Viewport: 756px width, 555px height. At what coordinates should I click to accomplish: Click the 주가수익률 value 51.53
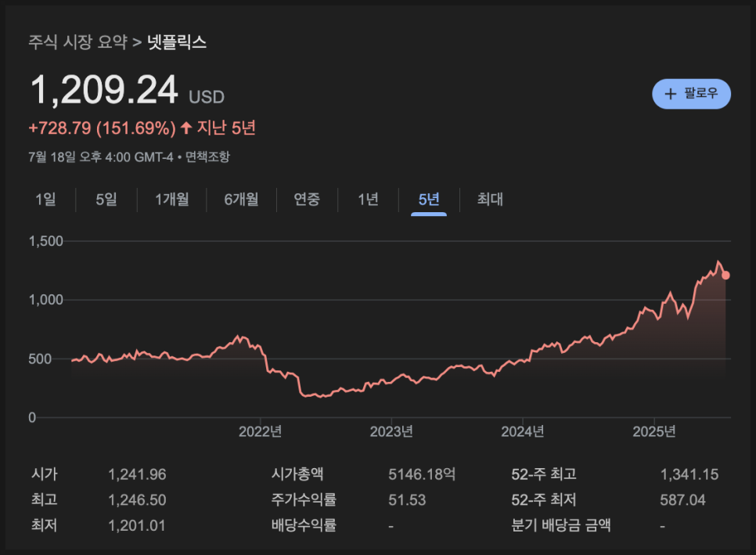click(x=407, y=500)
